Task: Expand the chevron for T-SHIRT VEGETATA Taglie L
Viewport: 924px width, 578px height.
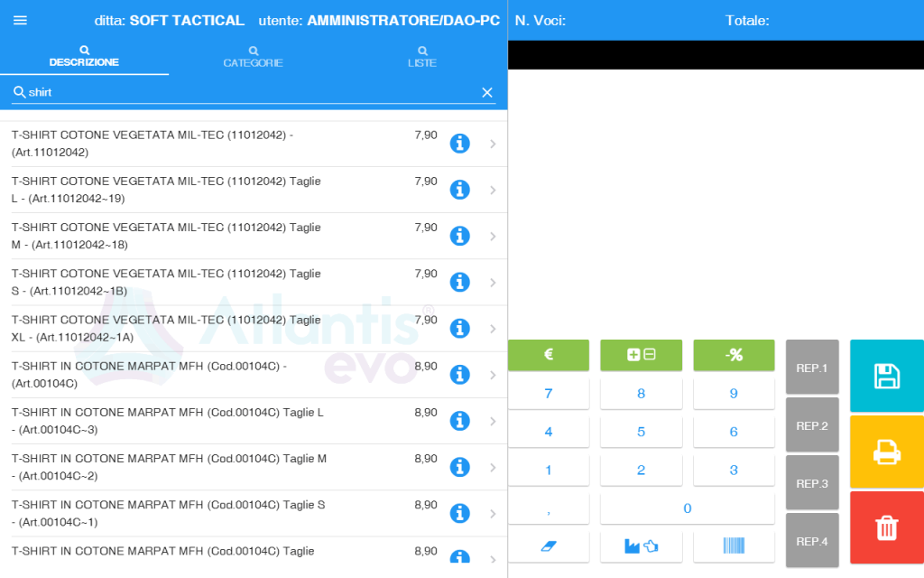Action: coord(493,190)
